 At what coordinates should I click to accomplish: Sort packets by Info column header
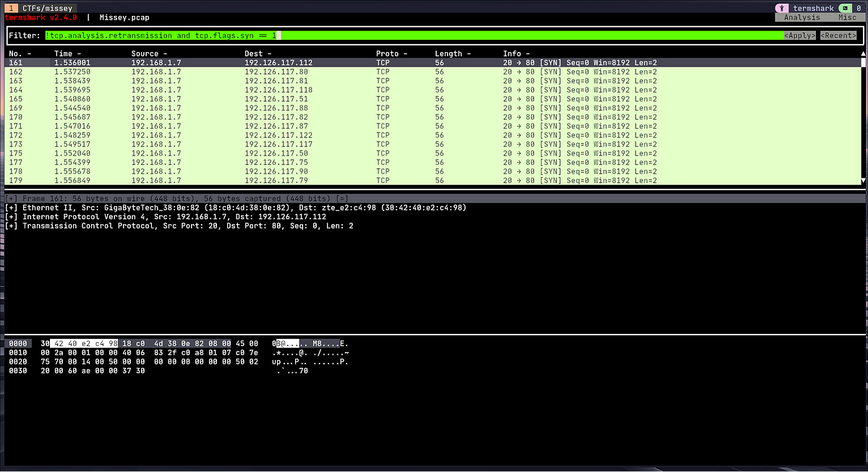click(x=516, y=54)
